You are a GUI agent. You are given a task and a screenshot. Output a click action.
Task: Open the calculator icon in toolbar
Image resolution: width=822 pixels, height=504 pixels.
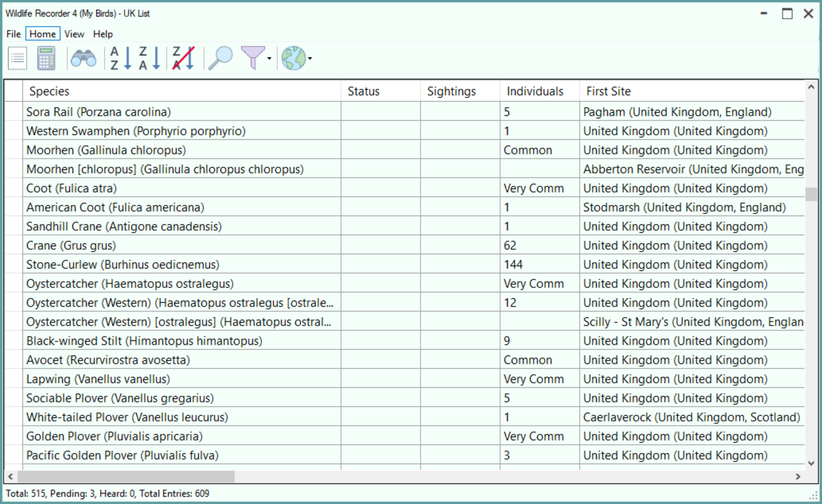click(46, 58)
